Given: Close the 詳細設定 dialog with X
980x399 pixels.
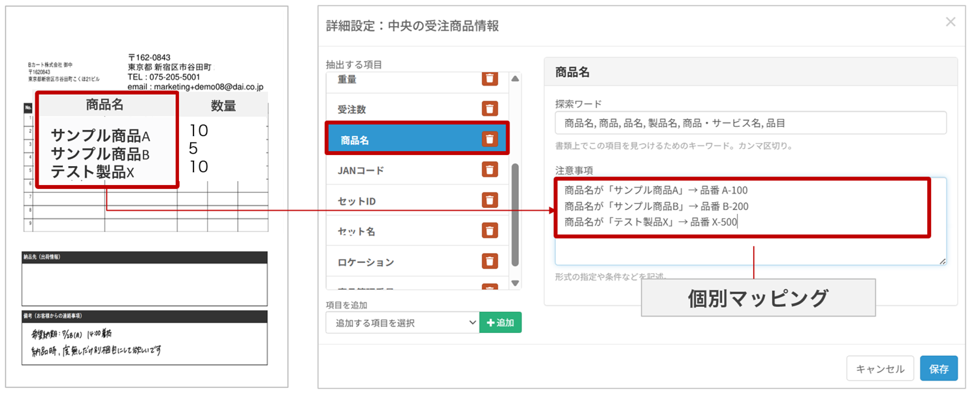Looking at the screenshot, I should pyautogui.click(x=950, y=22).
